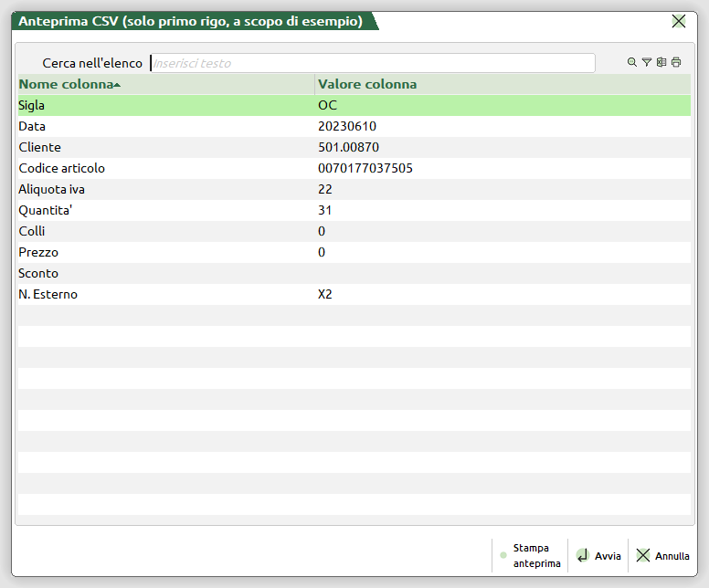Click the Stampa anteprima button

pyautogui.click(x=530, y=555)
